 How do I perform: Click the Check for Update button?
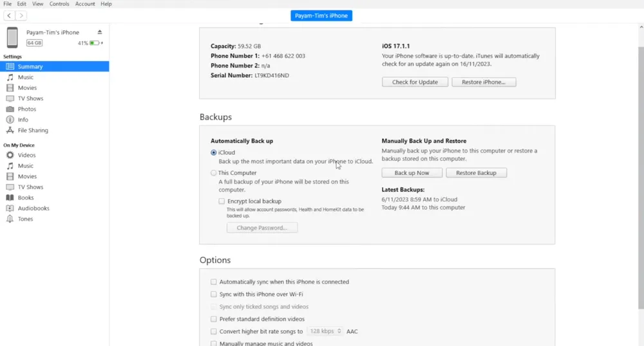(x=415, y=82)
